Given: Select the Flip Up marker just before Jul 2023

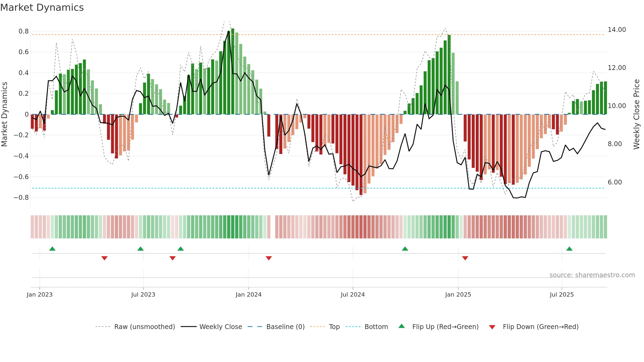Looking at the screenshot, I should (x=141, y=249).
